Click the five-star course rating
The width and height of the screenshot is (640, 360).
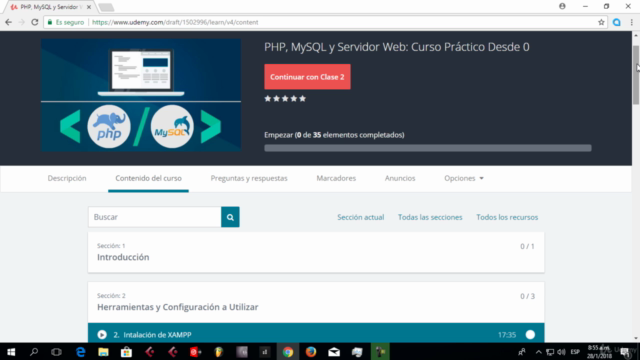285,98
